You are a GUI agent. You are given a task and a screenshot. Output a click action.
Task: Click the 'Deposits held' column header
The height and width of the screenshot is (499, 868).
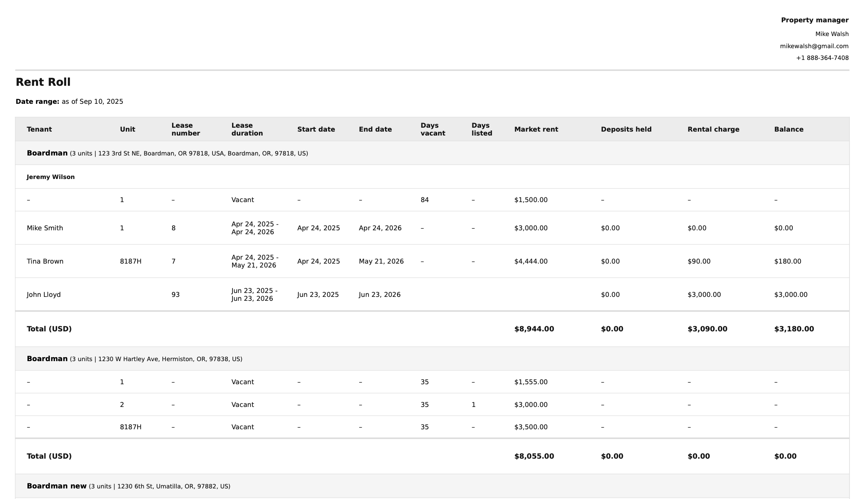(x=626, y=129)
